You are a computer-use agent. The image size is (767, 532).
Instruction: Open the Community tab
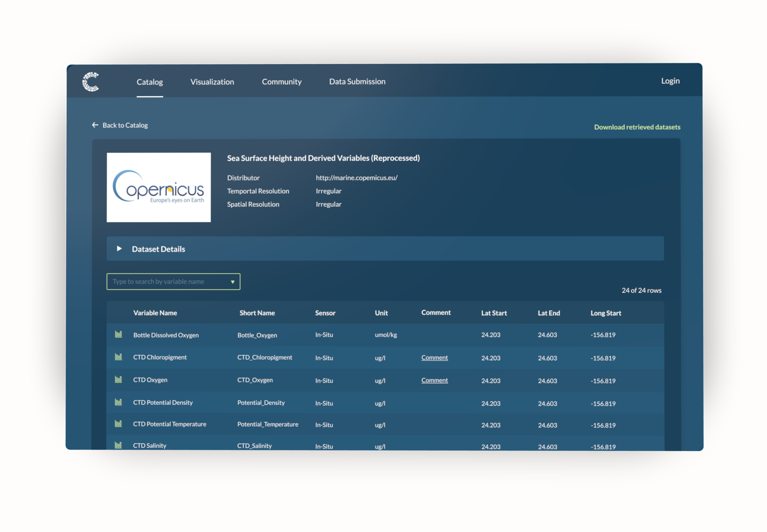coord(282,82)
